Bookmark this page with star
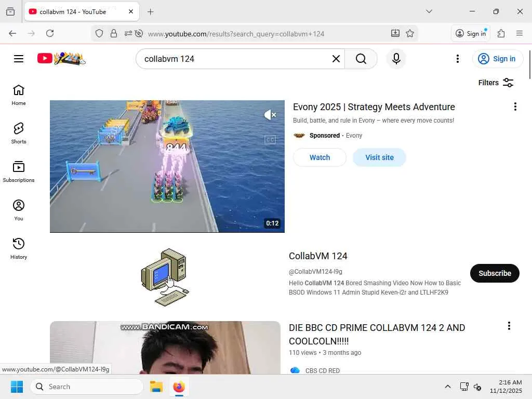This screenshot has width=532, height=399. pyautogui.click(x=410, y=33)
